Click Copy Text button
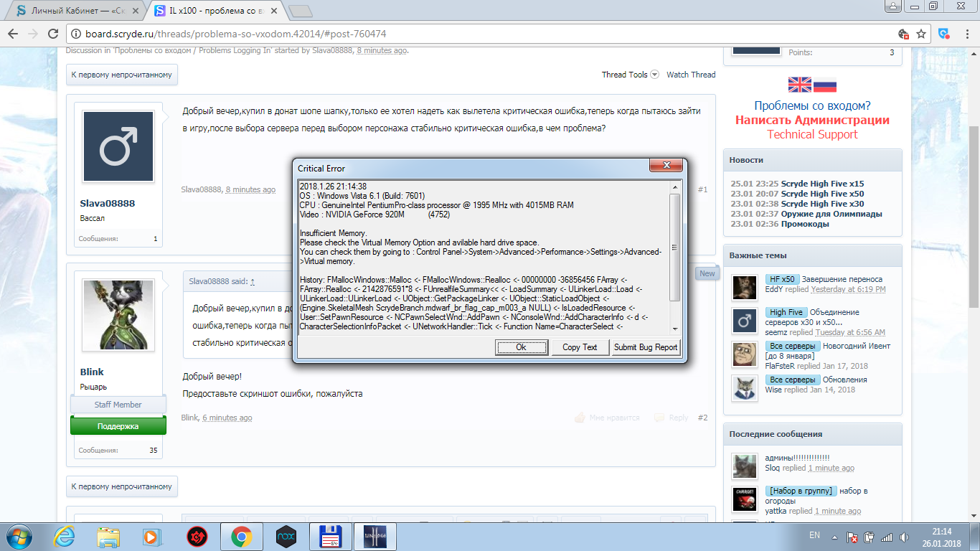Screen dimensions: 980x551 [580, 347]
